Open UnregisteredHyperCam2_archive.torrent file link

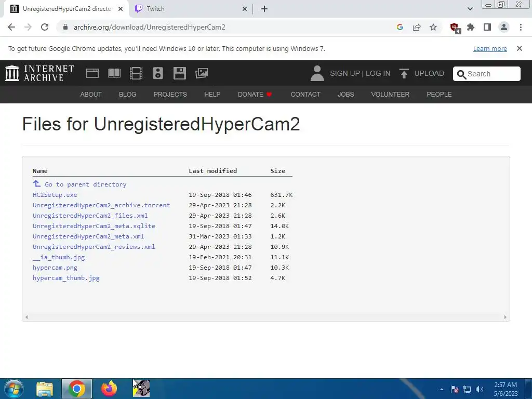(101, 205)
